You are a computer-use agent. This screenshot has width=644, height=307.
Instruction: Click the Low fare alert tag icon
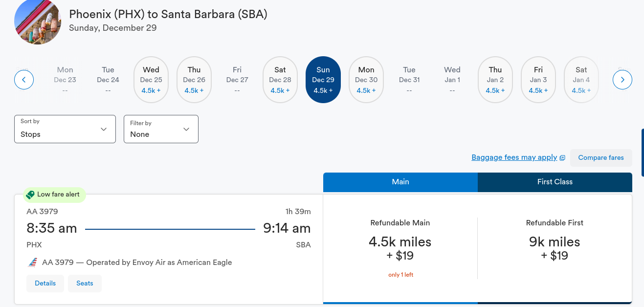point(30,195)
